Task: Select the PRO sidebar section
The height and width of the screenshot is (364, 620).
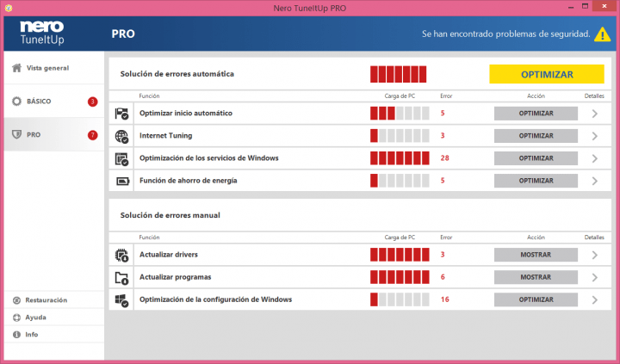Action: click(54, 135)
